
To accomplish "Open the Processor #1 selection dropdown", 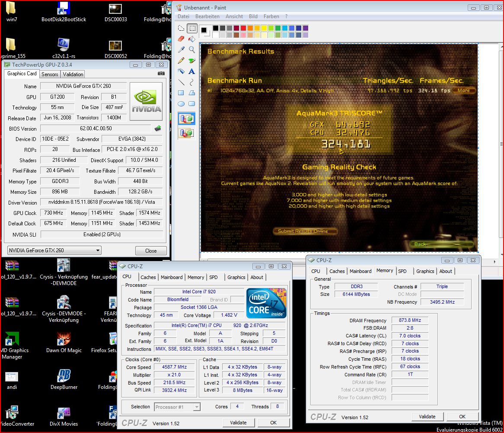I will pos(177,407).
